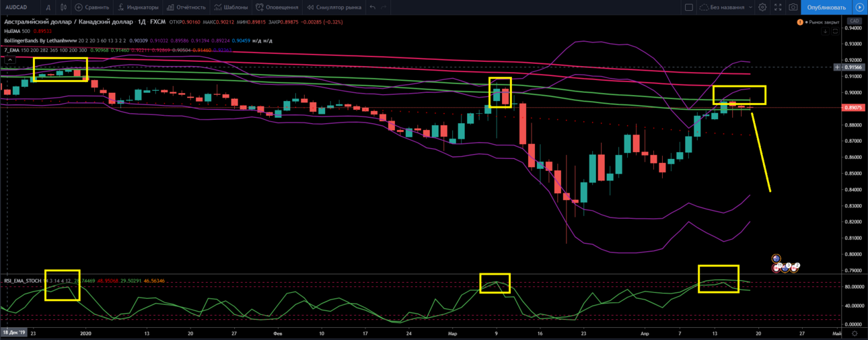Click the orange market status warning icon
Viewport: 868px width, 340px height.
tap(799, 22)
